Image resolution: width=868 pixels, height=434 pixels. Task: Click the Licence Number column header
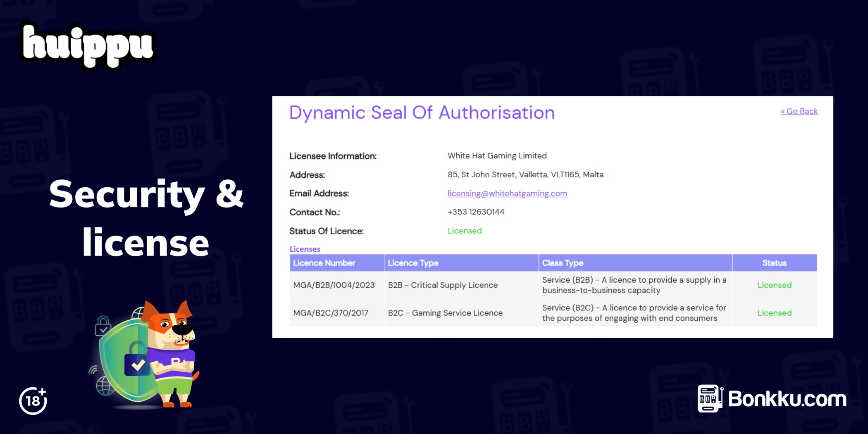click(x=337, y=263)
